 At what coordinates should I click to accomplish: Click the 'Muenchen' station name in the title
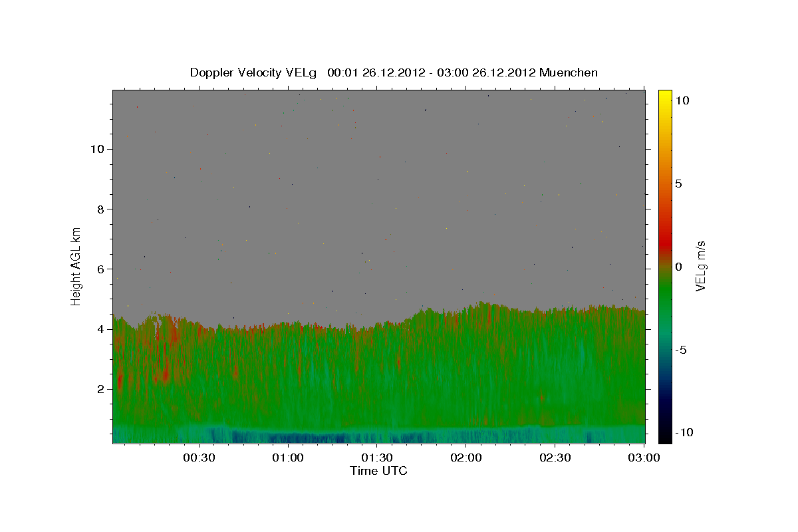point(569,72)
